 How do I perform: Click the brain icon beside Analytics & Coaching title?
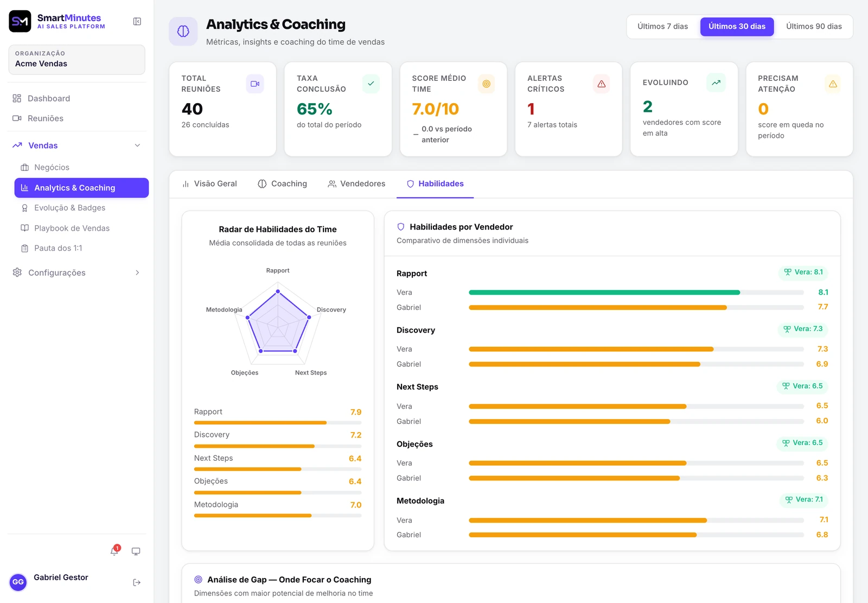183,31
